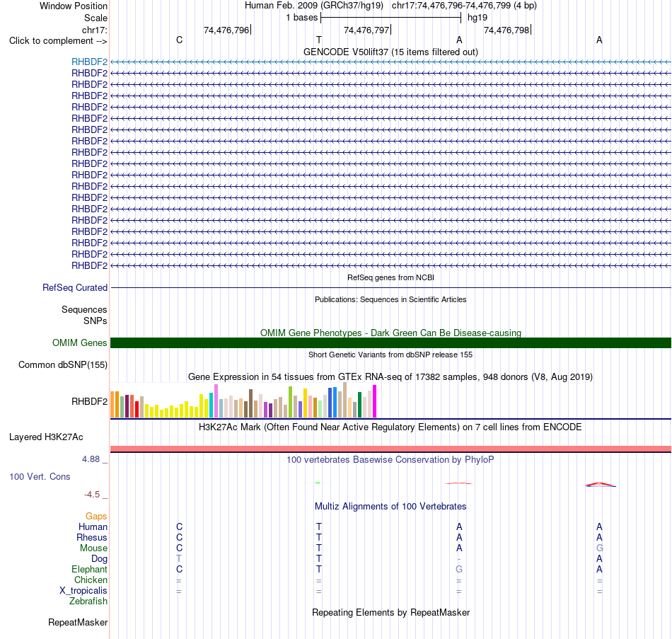Click the OMIM Genes track label
The height and width of the screenshot is (639, 672).
[79, 343]
